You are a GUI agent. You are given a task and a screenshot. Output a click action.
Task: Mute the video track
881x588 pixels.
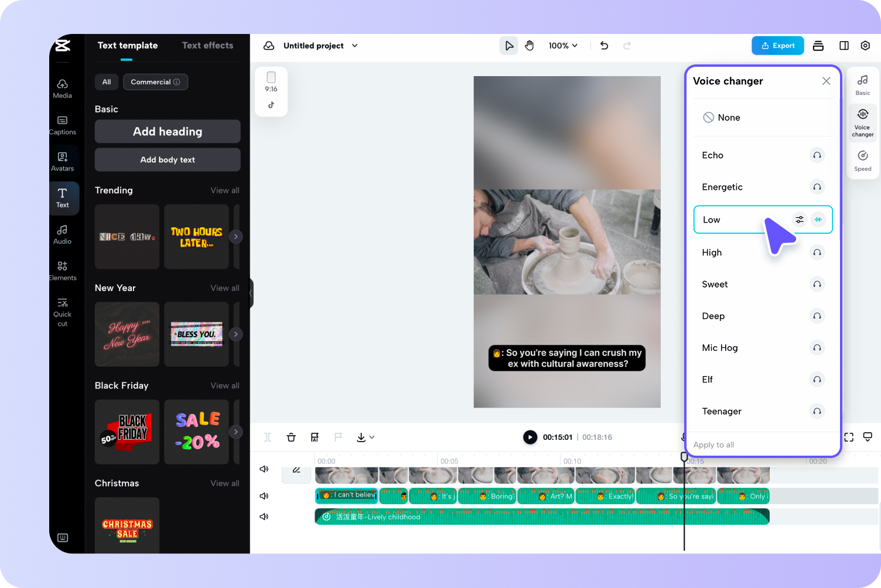pyautogui.click(x=264, y=469)
